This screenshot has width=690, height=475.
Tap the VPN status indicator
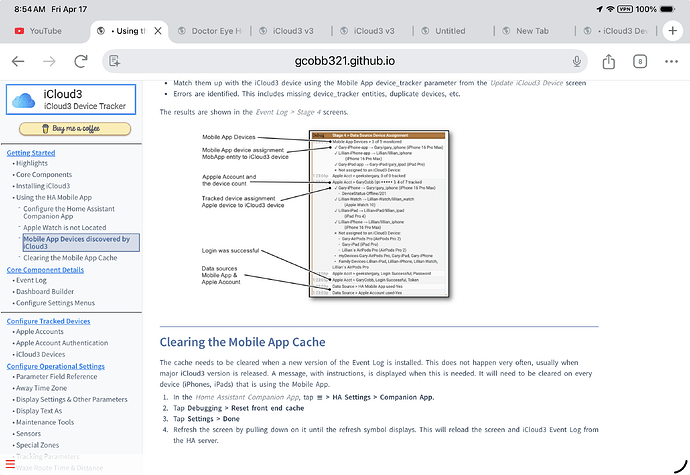624,9
